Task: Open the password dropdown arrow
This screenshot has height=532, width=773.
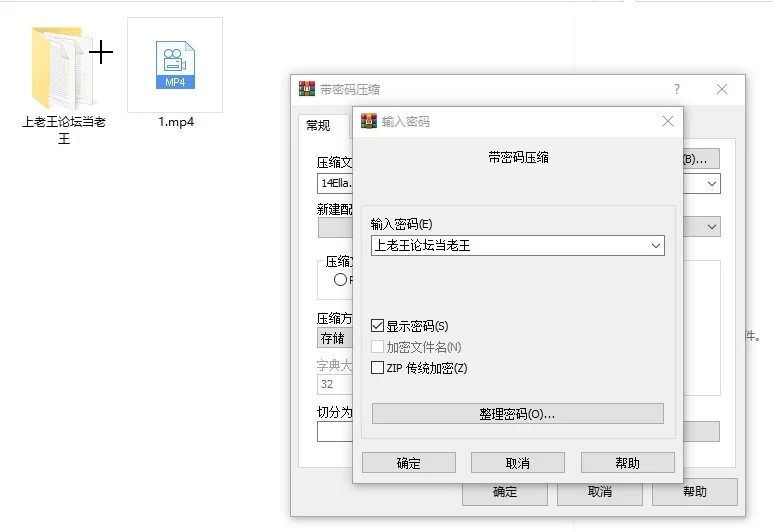Action: pos(655,246)
